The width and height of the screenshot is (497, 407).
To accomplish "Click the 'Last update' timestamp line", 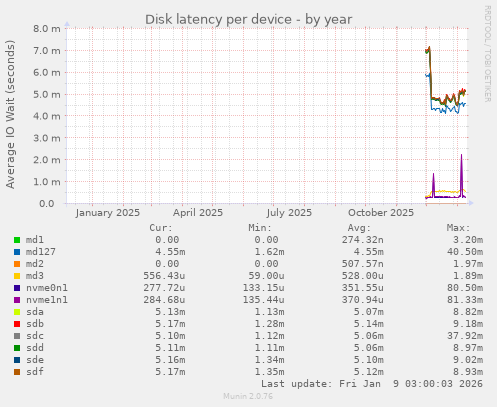I will pyautogui.click(x=372, y=384).
